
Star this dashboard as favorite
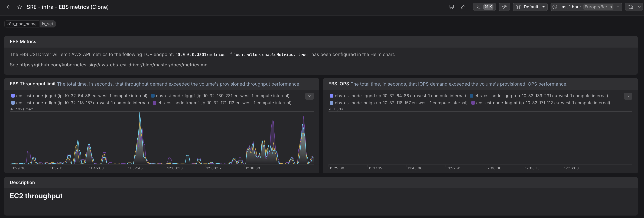pos(19,7)
